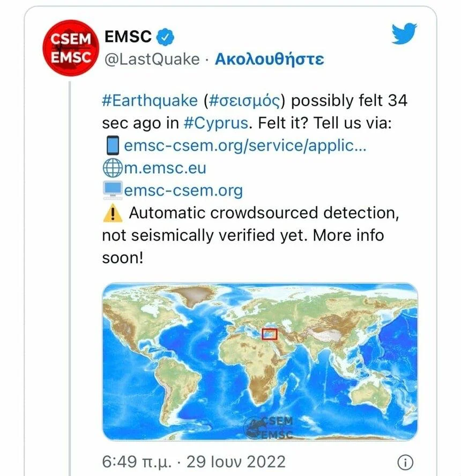
Task: Click the desktop computer emoji icon
Action: click(x=111, y=190)
